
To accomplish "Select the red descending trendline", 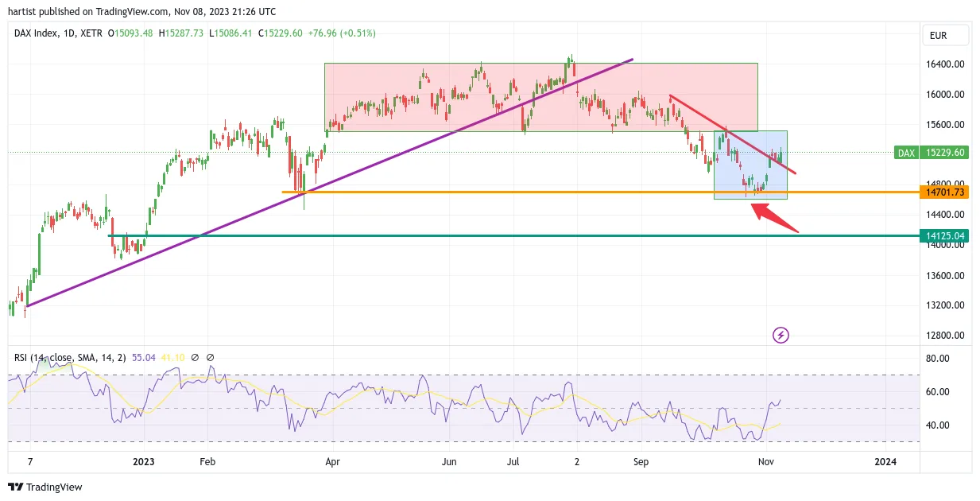I will [x=733, y=134].
